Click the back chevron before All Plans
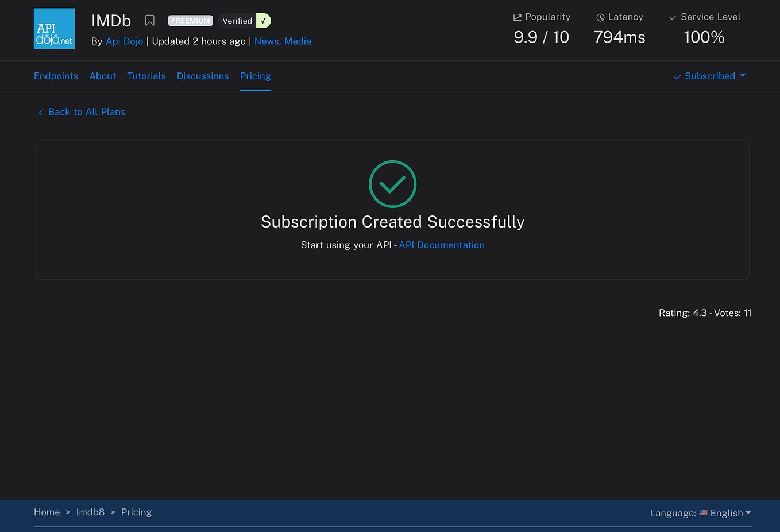780x532 pixels. coord(40,112)
